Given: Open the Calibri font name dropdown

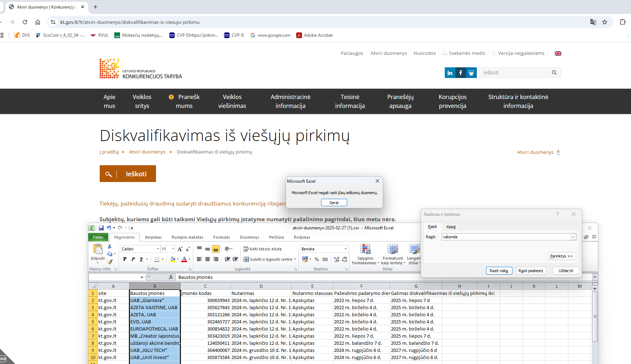Looking at the screenshot, I should [x=158, y=249].
